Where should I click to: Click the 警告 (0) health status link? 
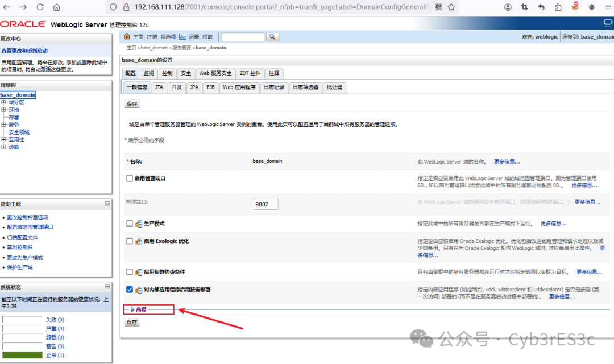tap(55, 346)
